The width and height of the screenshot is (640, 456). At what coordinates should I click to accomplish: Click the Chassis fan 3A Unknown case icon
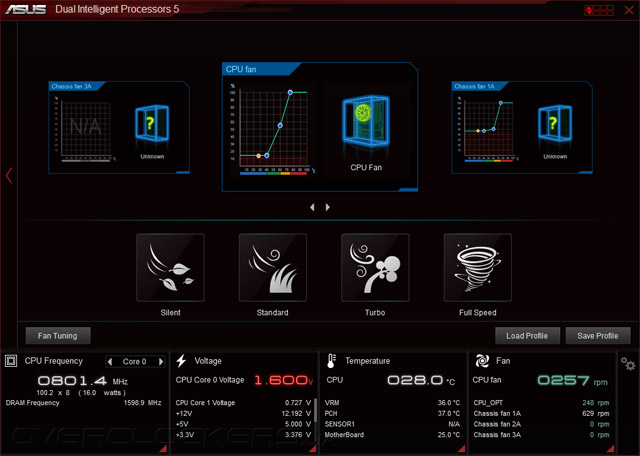click(152, 123)
